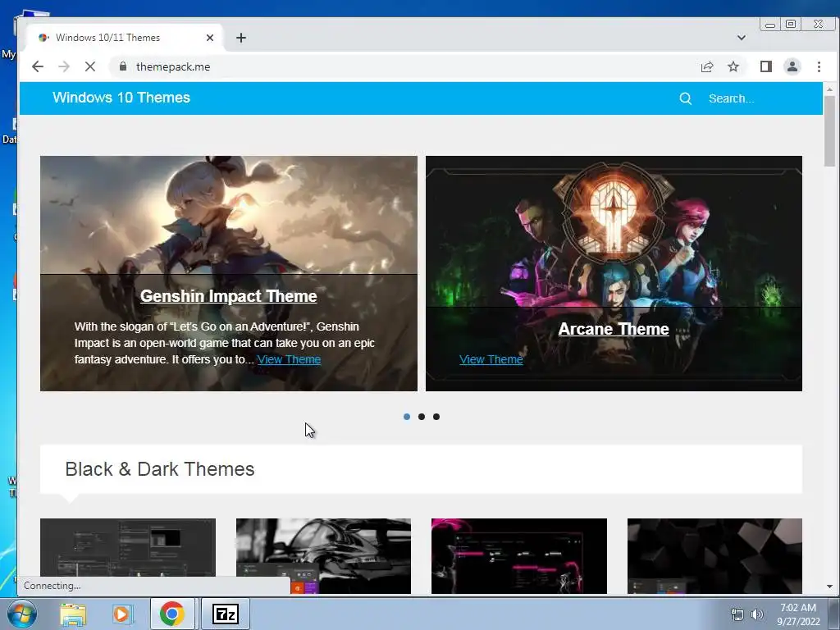The image size is (840, 630).
Task: Click the scrollbar down arrow
Action: pyautogui.click(x=830, y=587)
